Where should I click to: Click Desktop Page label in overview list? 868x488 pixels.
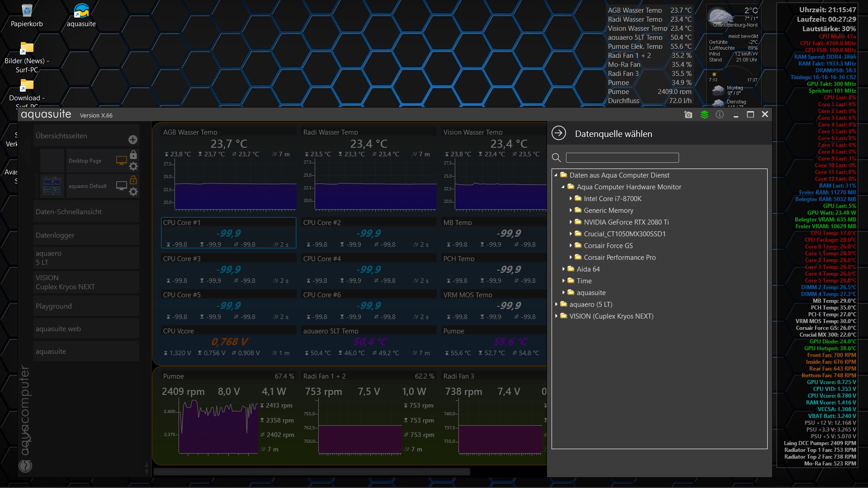pyautogui.click(x=85, y=161)
